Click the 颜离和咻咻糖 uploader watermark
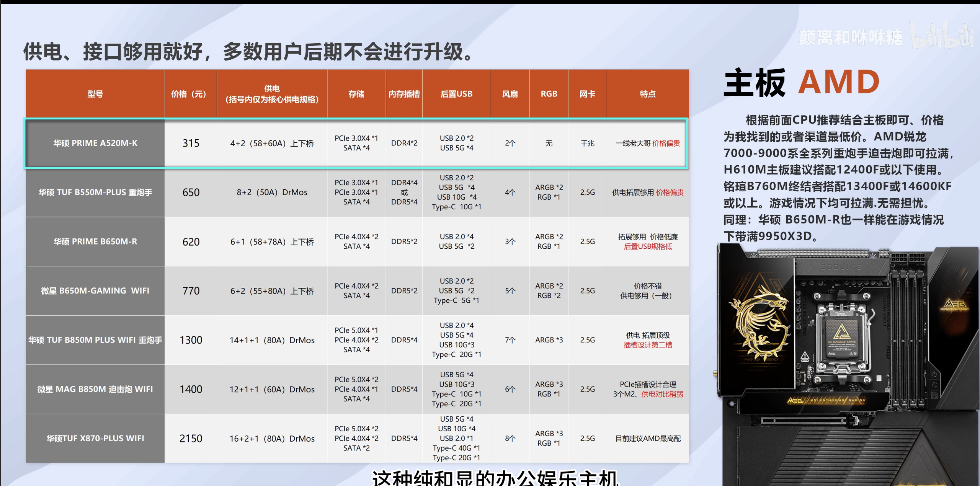This screenshot has width=980, height=486. 851,38
